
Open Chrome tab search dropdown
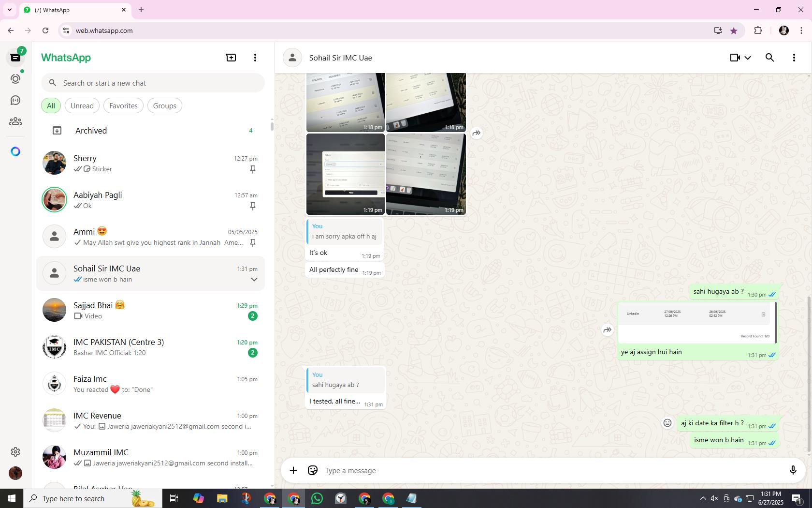(x=9, y=10)
